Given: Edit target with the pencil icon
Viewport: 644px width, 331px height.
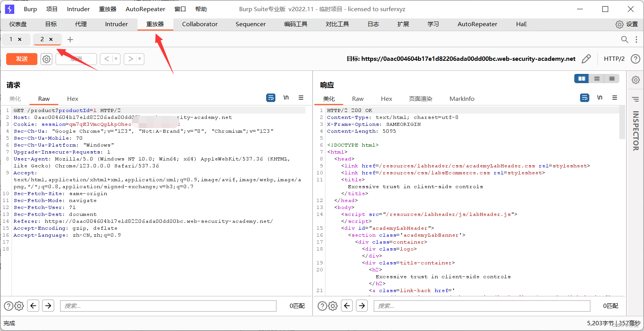Looking at the screenshot, I should click(x=586, y=59).
